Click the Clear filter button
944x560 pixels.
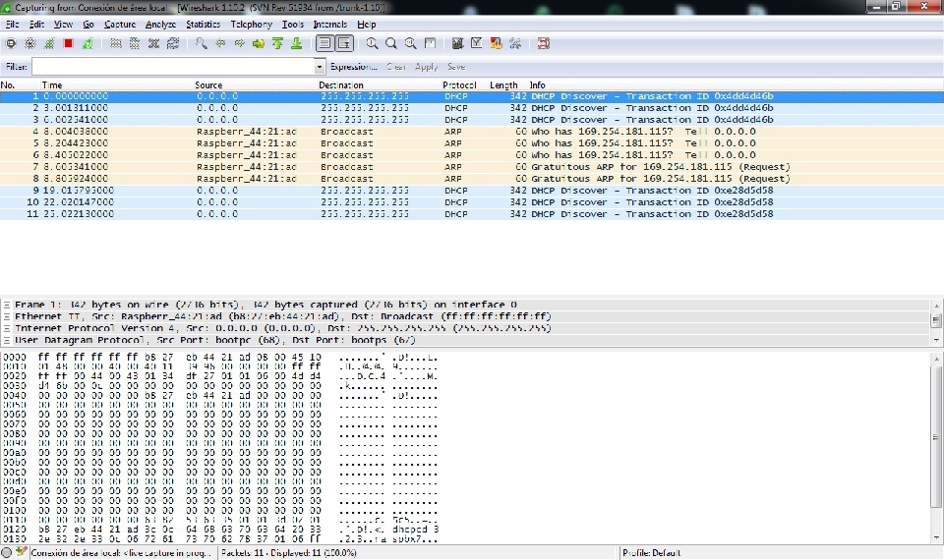click(x=395, y=67)
